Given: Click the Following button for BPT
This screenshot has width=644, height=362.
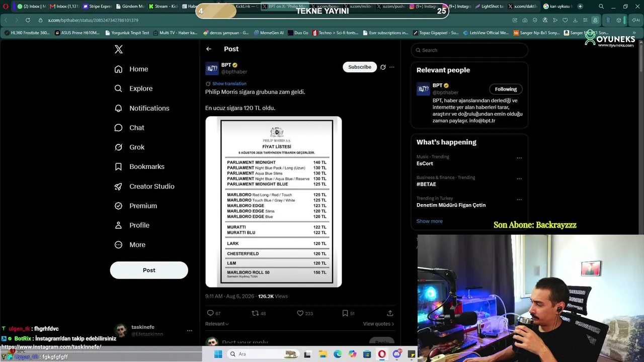Looking at the screenshot, I should [x=506, y=89].
